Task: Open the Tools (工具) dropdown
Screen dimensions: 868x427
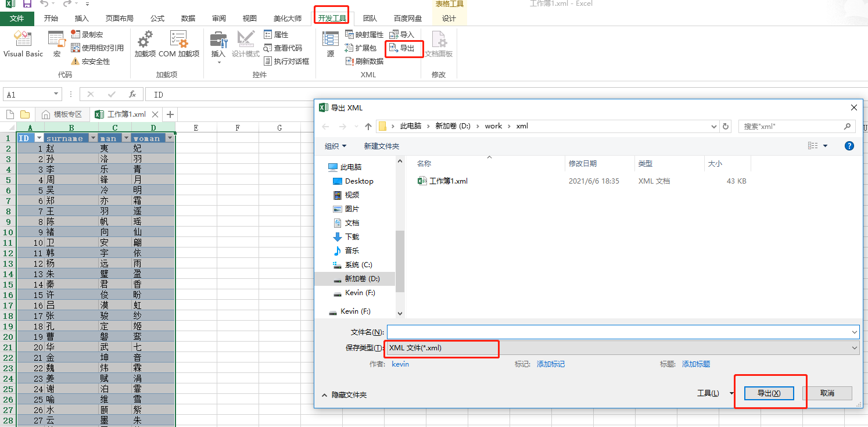Action: (x=716, y=393)
